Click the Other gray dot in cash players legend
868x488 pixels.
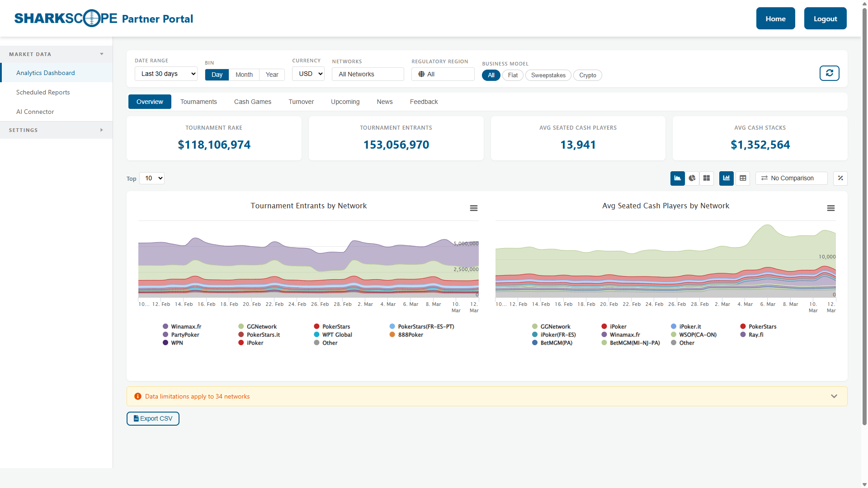coord(674,343)
